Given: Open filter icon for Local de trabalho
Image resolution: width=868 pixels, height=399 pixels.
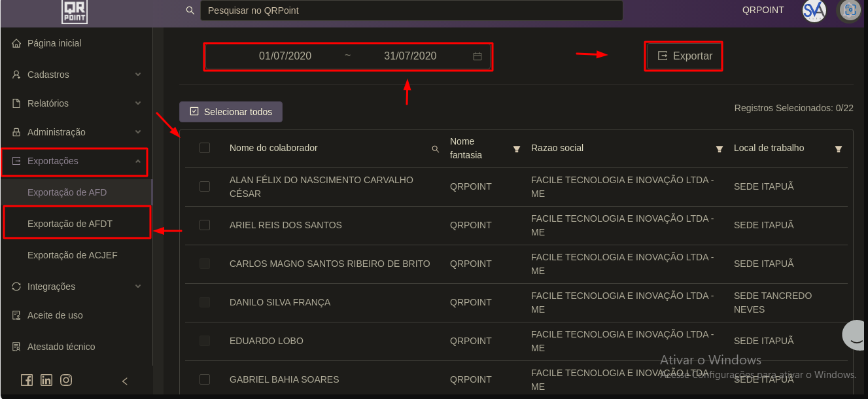Looking at the screenshot, I should (839, 149).
